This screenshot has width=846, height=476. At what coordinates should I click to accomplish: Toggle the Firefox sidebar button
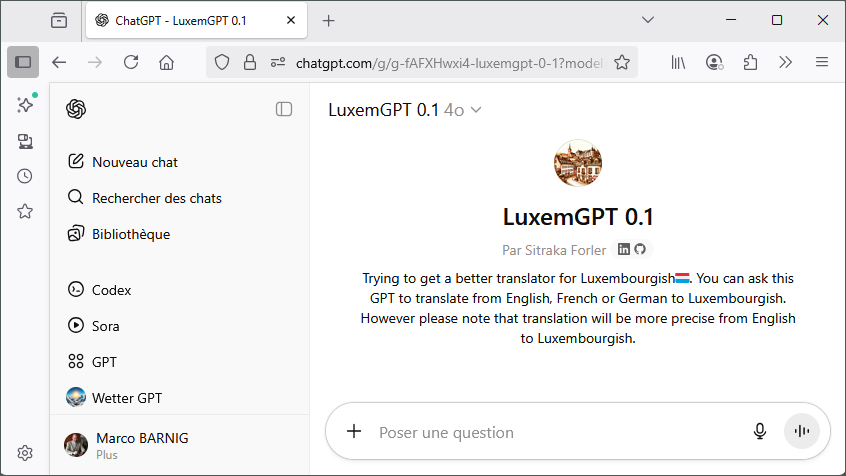tap(23, 62)
